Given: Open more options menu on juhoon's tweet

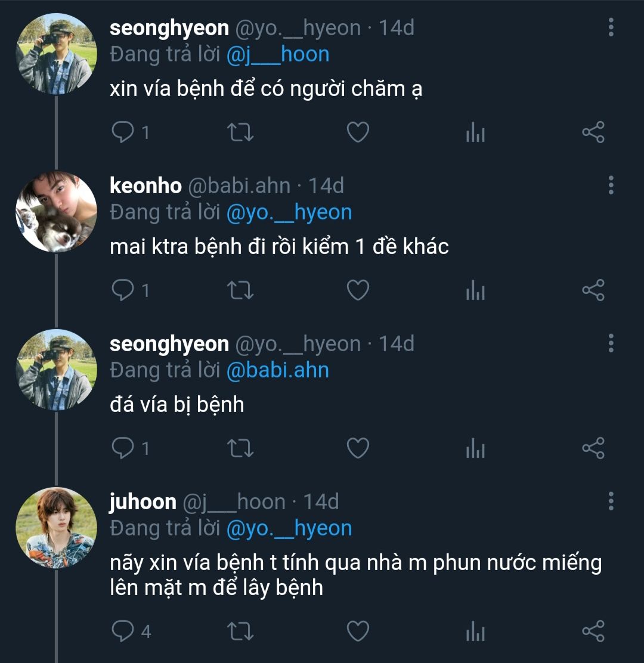Looking at the screenshot, I should click(611, 501).
